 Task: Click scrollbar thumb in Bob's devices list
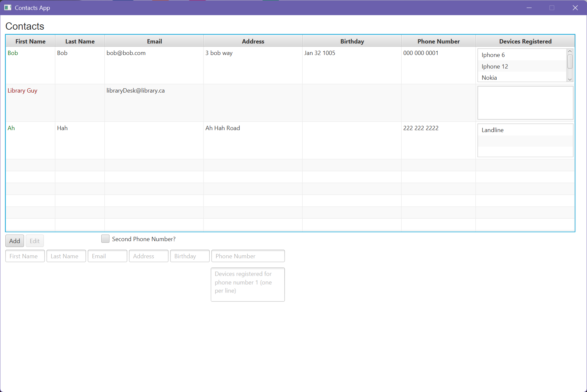pyautogui.click(x=570, y=62)
